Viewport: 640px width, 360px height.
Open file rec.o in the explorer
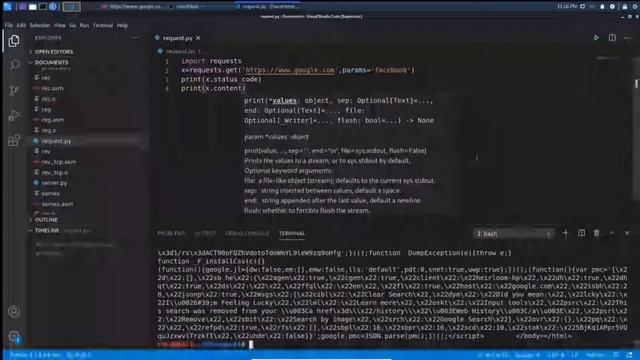(48, 99)
